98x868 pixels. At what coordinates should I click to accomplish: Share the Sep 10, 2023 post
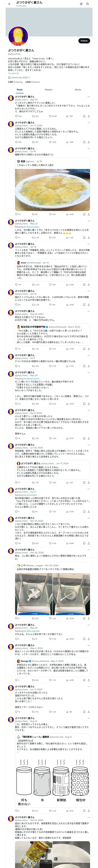click(x=89, y=349)
